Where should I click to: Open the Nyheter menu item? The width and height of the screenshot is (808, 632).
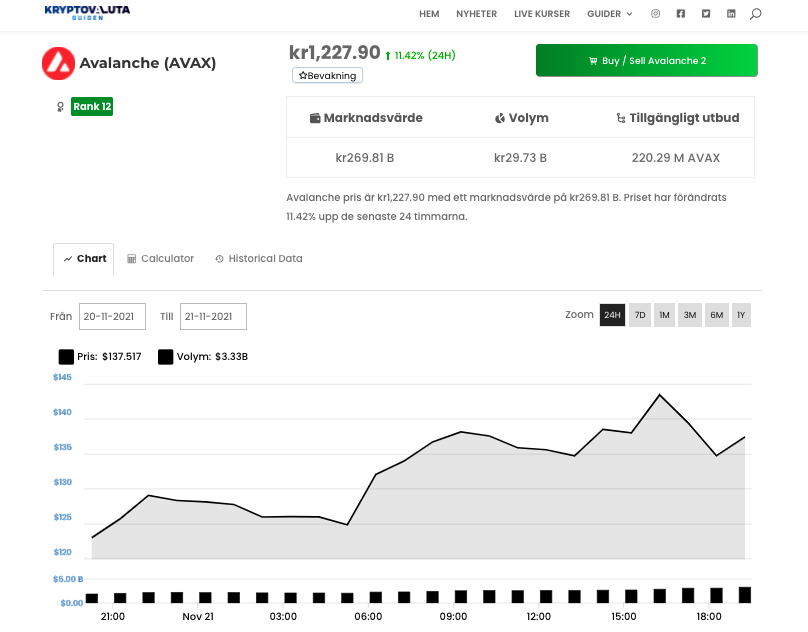[x=476, y=14]
